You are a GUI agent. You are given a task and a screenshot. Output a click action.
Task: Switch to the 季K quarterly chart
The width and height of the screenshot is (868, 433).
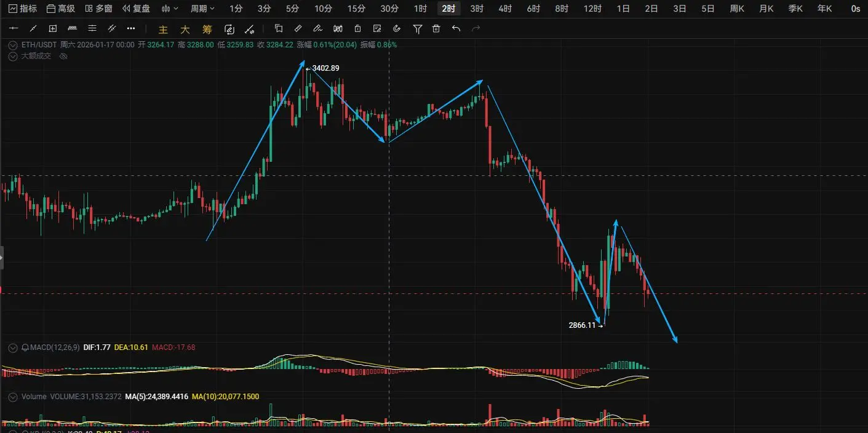point(795,9)
